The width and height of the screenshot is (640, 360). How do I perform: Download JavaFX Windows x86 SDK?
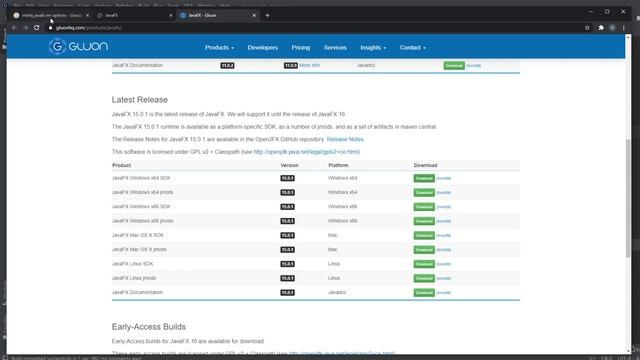point(424,207)
